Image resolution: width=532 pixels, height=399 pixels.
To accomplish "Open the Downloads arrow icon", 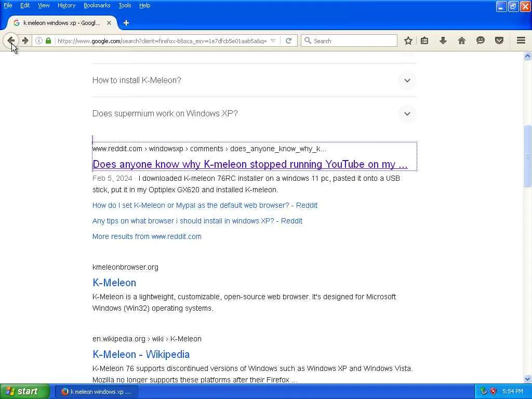I will pos(443,41).
